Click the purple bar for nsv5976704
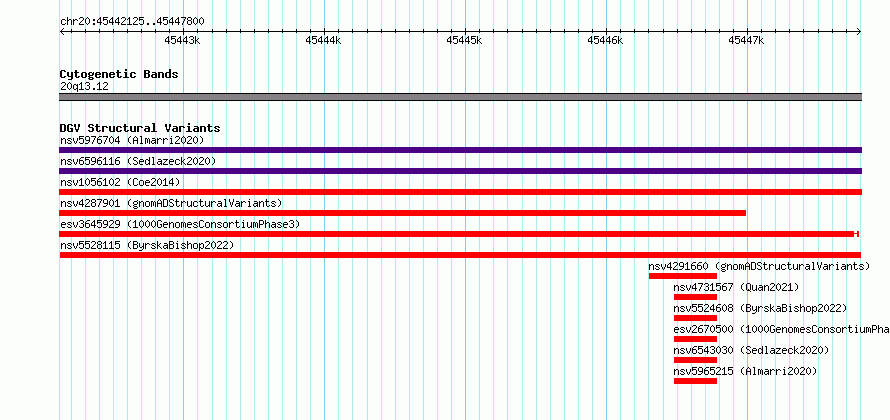Image resolution: width=890 pixels, height=420 pixels. tap(460, 150)
